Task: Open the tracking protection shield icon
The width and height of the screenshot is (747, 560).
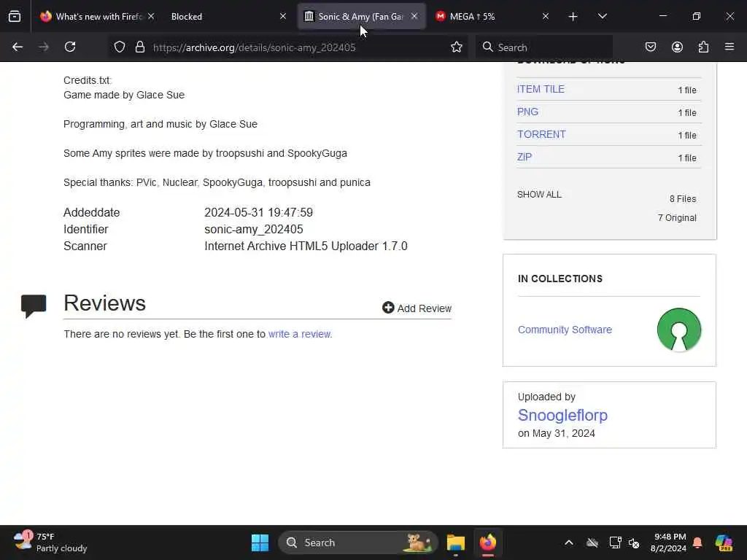Action: (x=120, y=47)
